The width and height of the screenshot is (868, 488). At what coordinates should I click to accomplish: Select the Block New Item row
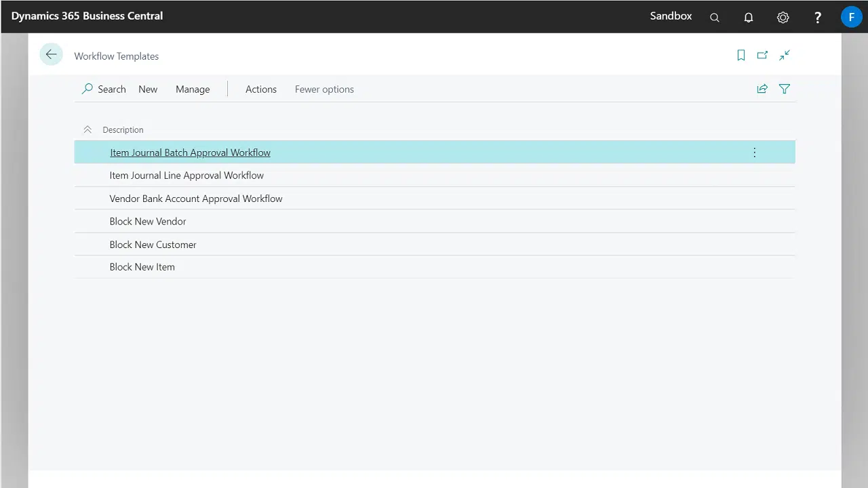point(435,267)
